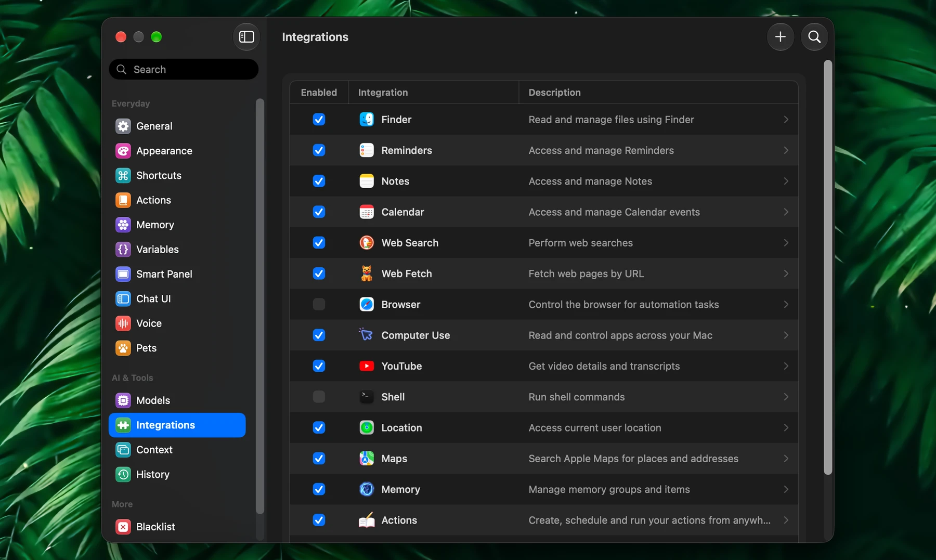Click the Location integration icon

tap(367, 428)
